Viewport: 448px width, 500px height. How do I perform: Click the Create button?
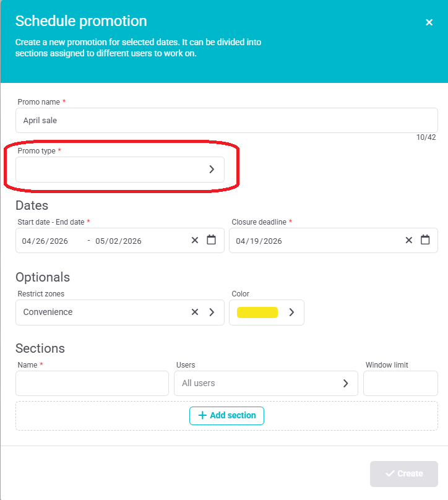404,473
